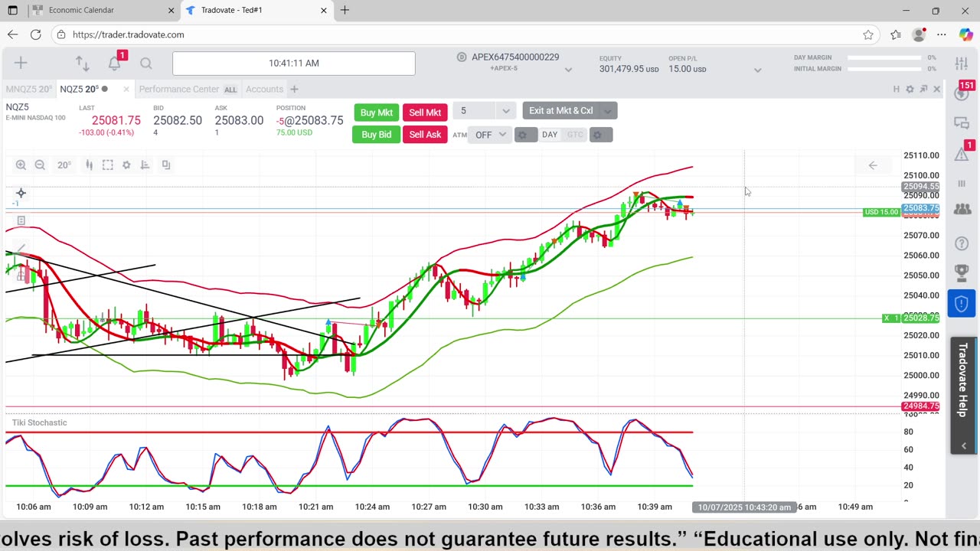Click the Day Margin progress bar
980x551 pixels.
tap(885, 57)
